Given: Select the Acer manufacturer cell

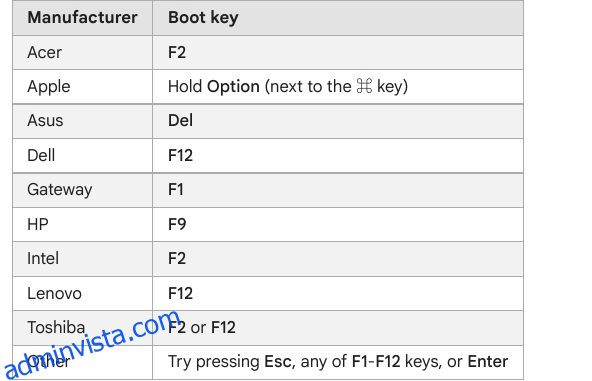Looking at the screenshot, I should click(82, 52).
